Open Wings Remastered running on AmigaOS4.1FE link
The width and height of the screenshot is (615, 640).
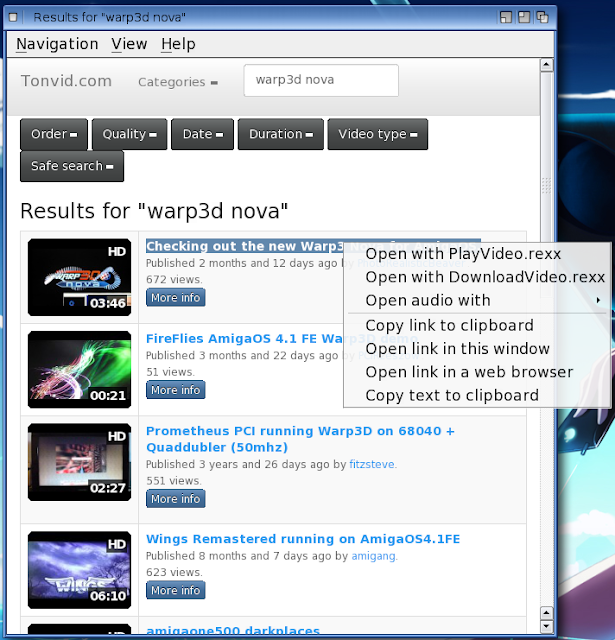(303, 539)
